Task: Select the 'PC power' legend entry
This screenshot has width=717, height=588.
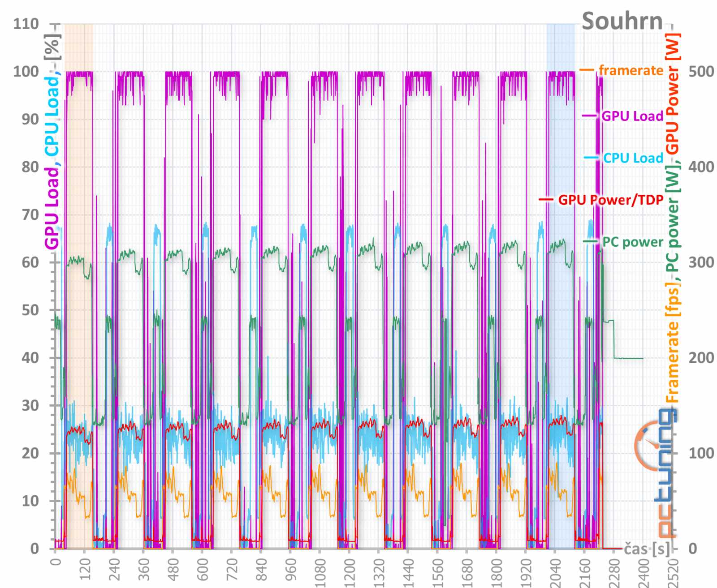Action: coord(632,242)
